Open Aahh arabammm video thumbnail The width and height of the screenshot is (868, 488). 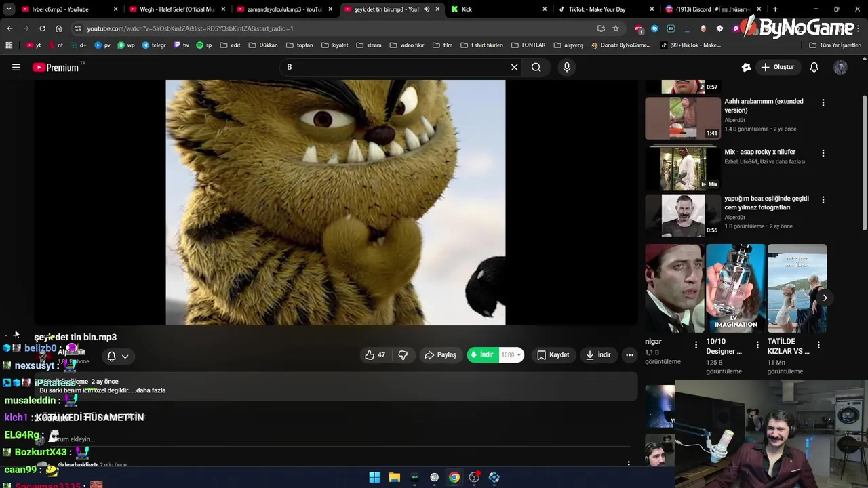click(682, 118)
